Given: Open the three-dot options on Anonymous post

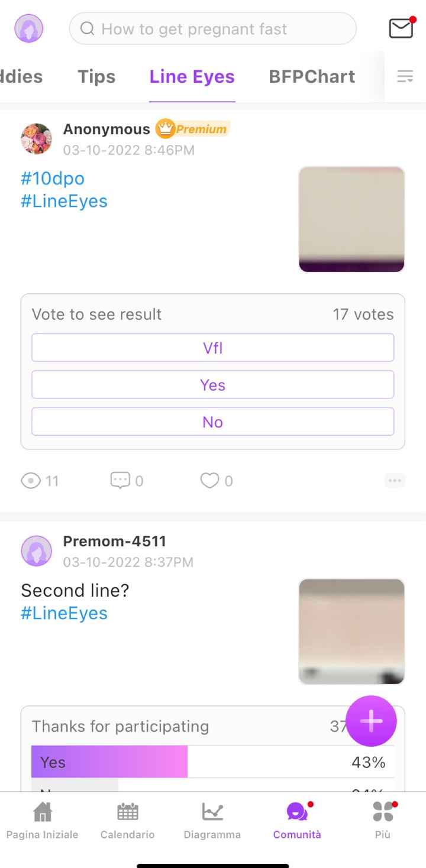Looking at the screenshot, I should [x=395, y=481].
